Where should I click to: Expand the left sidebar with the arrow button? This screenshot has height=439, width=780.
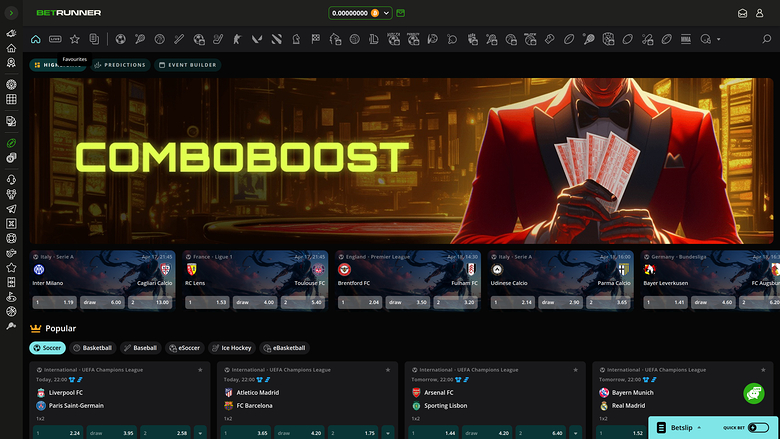coord(11,13)
